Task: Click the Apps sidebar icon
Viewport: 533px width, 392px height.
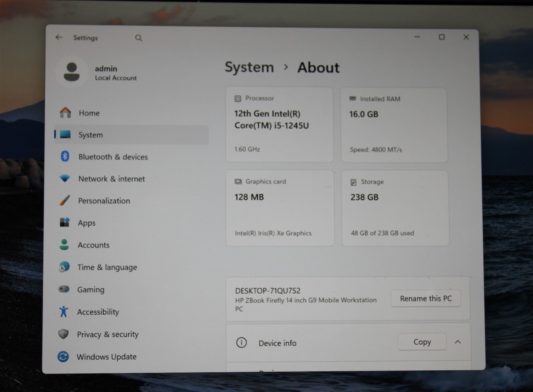Action: (x=64, y=222)
